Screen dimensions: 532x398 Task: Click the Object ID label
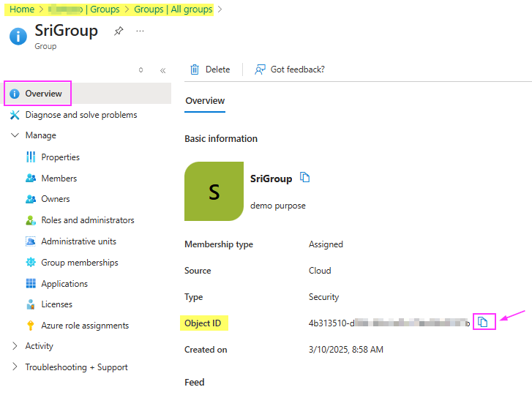coord(203,323)
